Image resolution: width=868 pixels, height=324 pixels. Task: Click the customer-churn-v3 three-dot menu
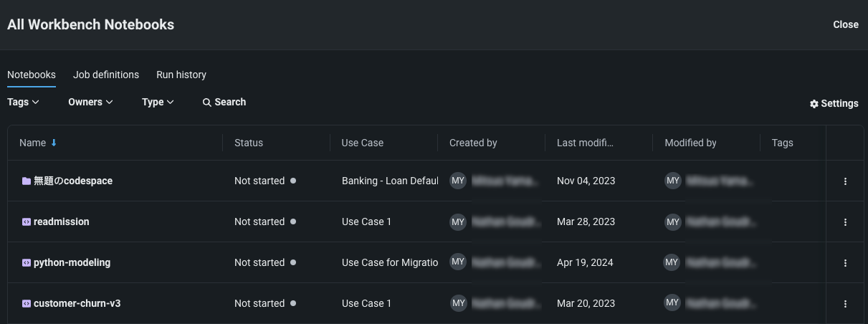tap(845, 304)
